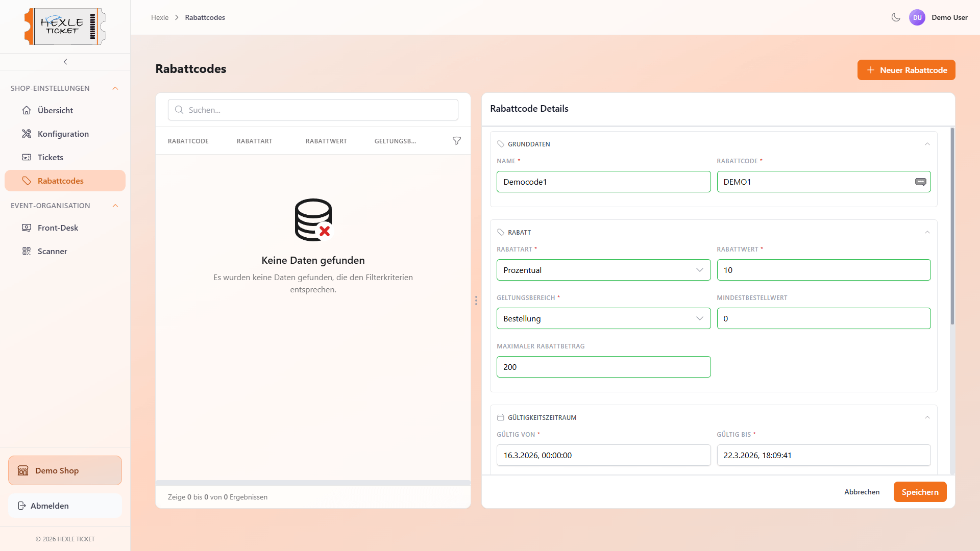Click the Suchen search field
The image size is (980, 551).
tap(313, 110)
